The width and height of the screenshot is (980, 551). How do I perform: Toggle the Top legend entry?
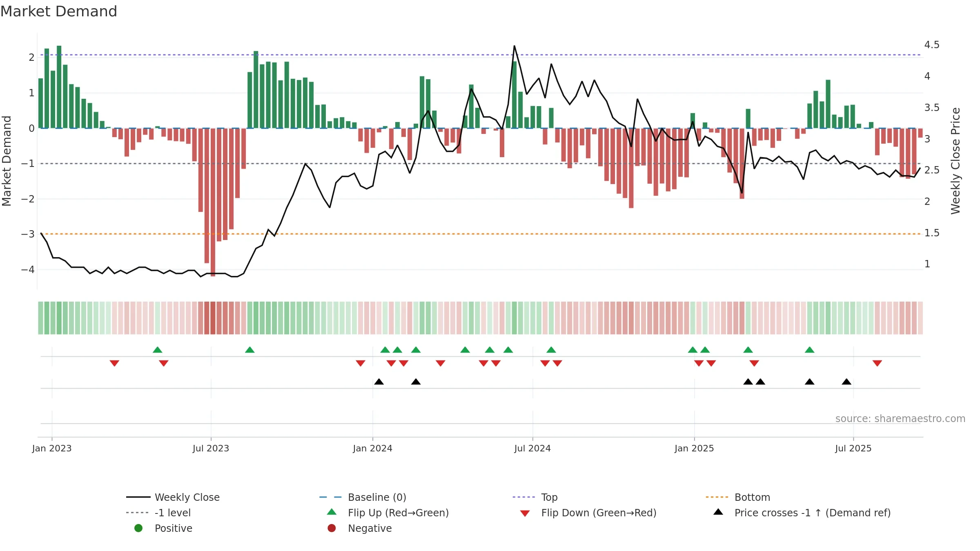(535, 497)
